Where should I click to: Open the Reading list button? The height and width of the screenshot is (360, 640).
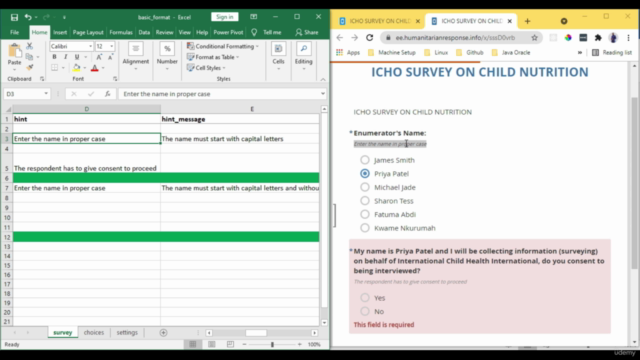click(612, 53)
